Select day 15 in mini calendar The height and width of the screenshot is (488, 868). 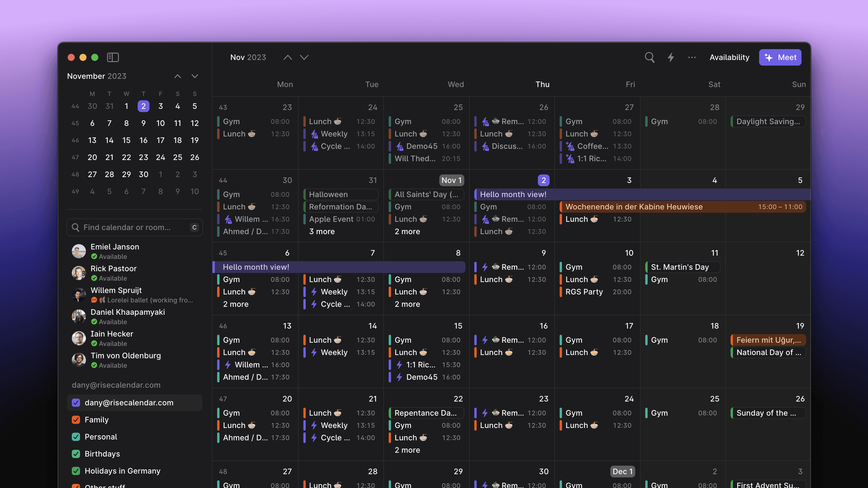click(x=126, y=140)
